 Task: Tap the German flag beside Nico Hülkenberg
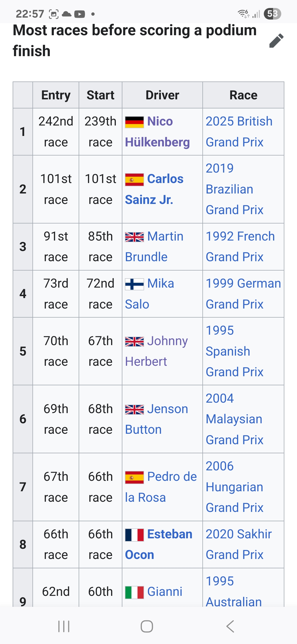pyautogui.click(x=134, y=122)
